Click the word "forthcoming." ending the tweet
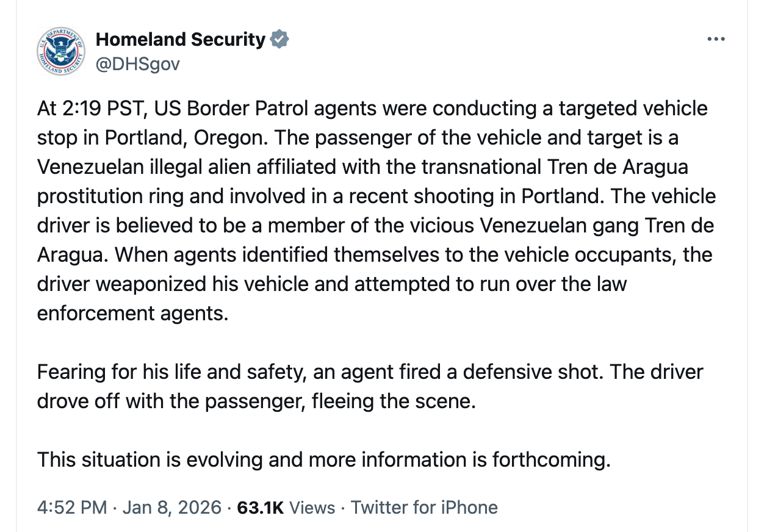Viewport: 764px width, 532px height. pyautogui.click(x=549, y=459)
